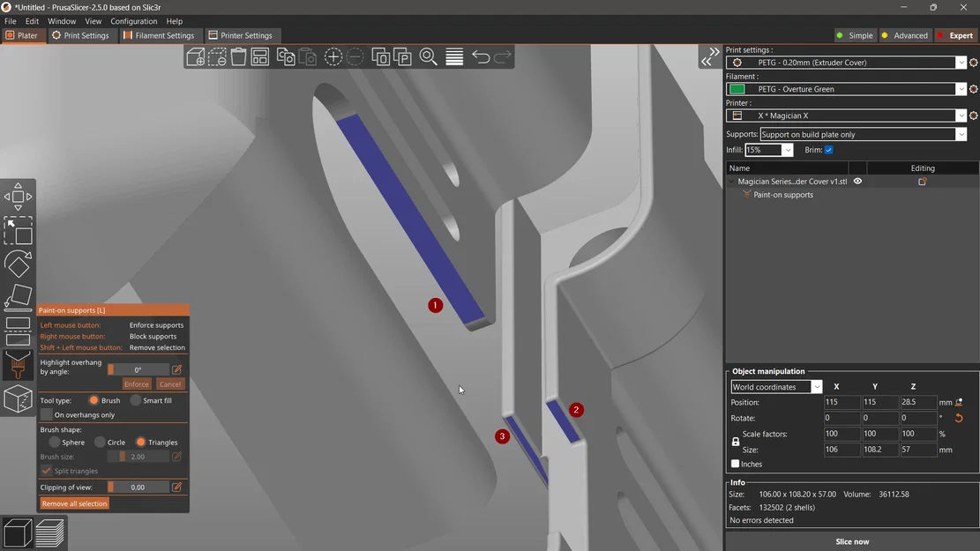Click the Slice now button

[x=852, y=541]
